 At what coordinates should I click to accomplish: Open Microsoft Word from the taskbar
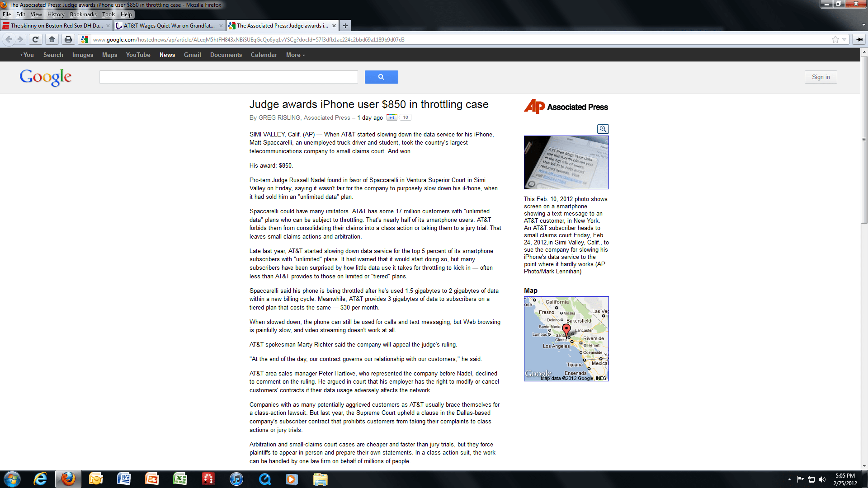point(124,479)
